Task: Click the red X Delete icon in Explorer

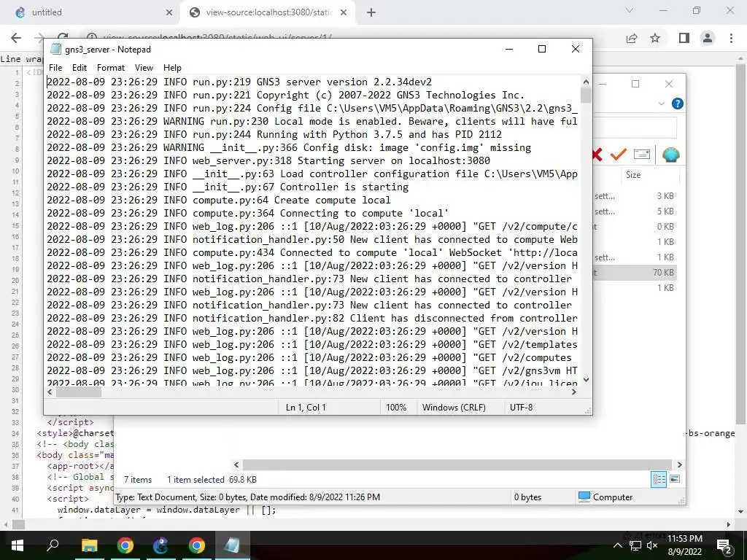Action: pos(597,155)
